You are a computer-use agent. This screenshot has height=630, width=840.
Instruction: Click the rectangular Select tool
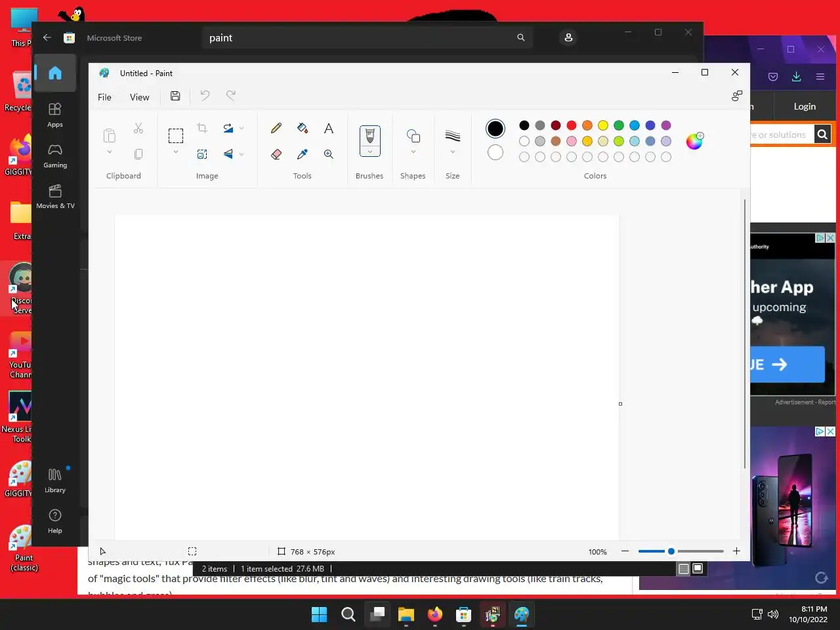point(176,136)
